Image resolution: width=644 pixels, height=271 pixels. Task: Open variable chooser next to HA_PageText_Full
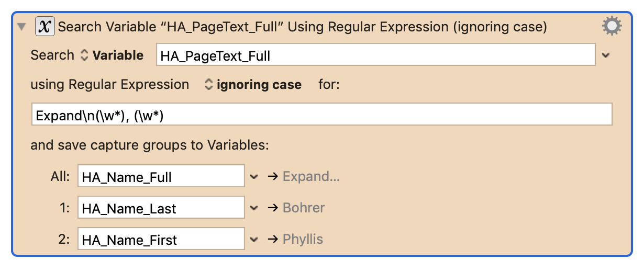[x=606, y=55]
